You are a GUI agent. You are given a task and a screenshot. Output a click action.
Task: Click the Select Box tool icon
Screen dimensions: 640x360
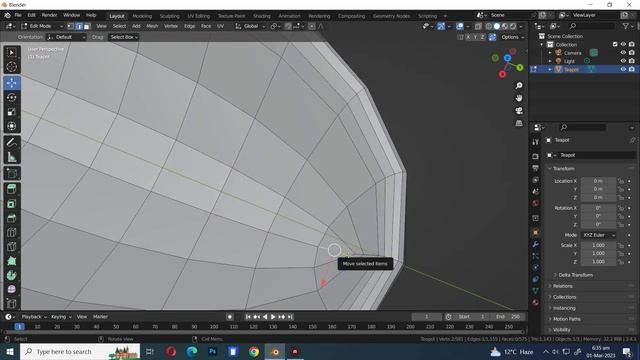[x=11, y=53]
